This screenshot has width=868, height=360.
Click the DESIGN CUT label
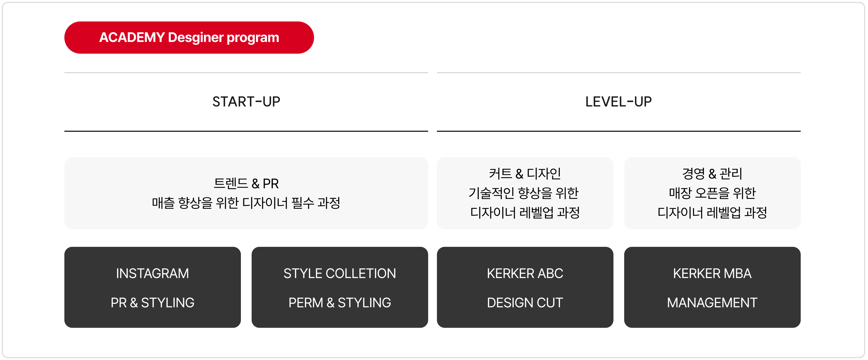pyautogui.click(x=525, y=303)
